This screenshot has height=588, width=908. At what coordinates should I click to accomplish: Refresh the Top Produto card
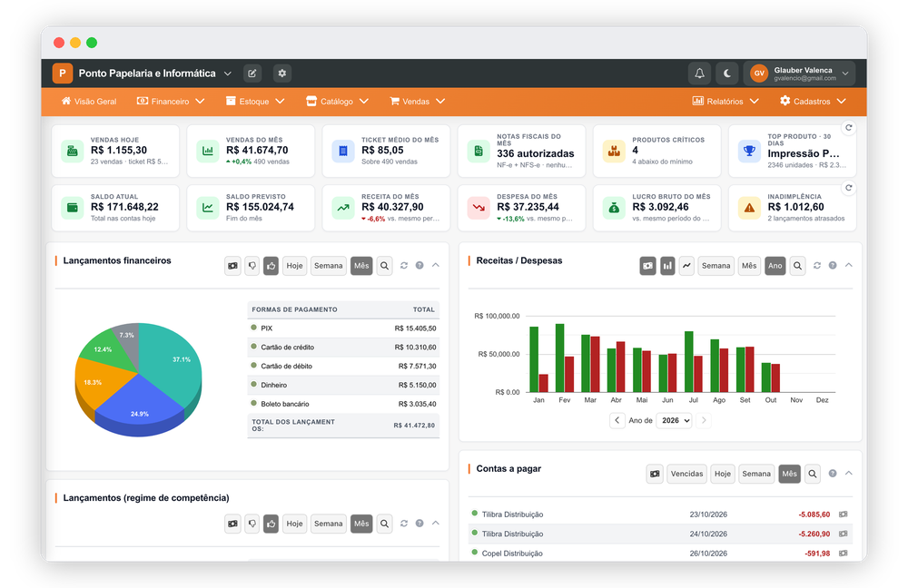pyautogui.click(x=848, y=128)
